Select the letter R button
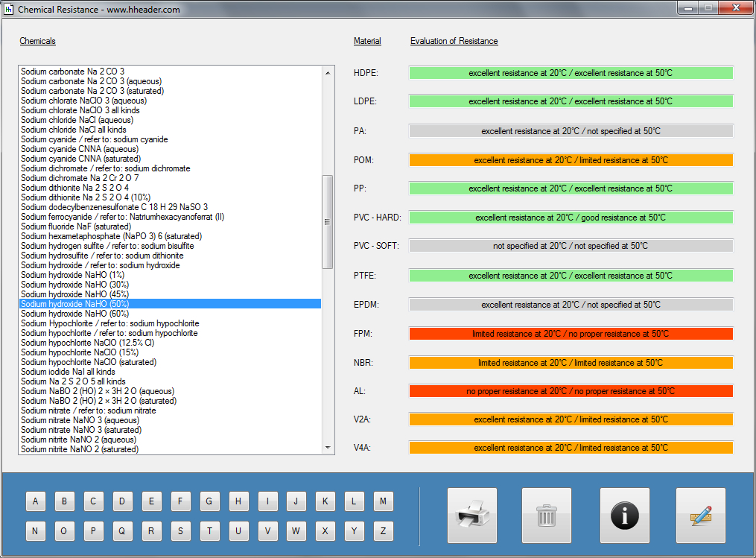This screenshot has height=558, width=756. [x=151, y=531]
